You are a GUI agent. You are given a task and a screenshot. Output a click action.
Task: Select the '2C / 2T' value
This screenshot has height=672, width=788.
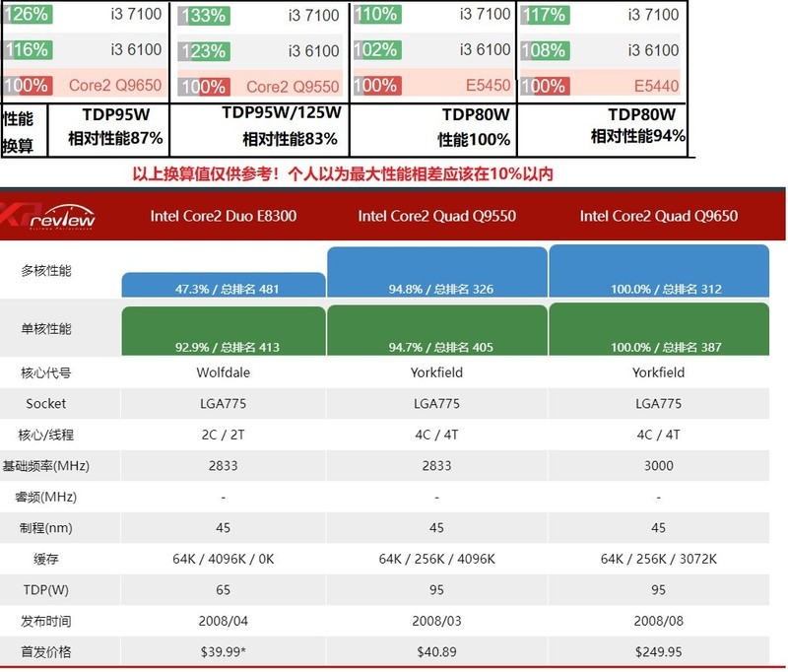(x=224, y=435)
